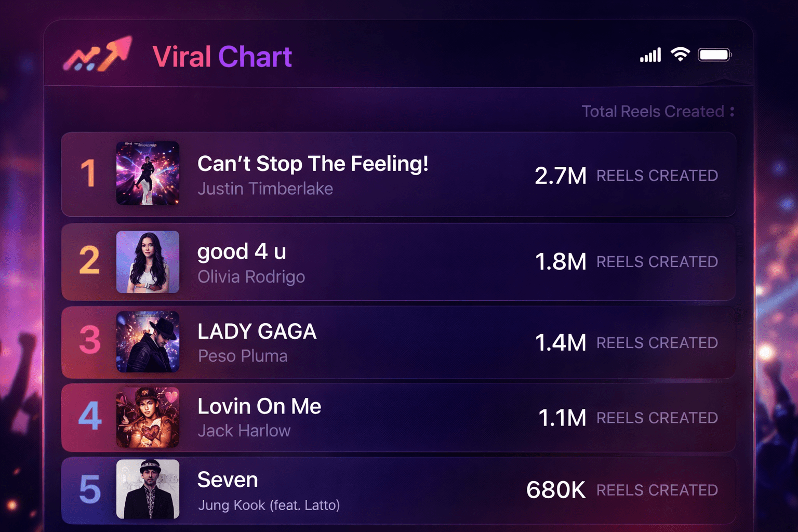The width and height of the screenshot is (798, 532).
Task: Open the Justin Timberlake artist link
Action: (265, 189)
